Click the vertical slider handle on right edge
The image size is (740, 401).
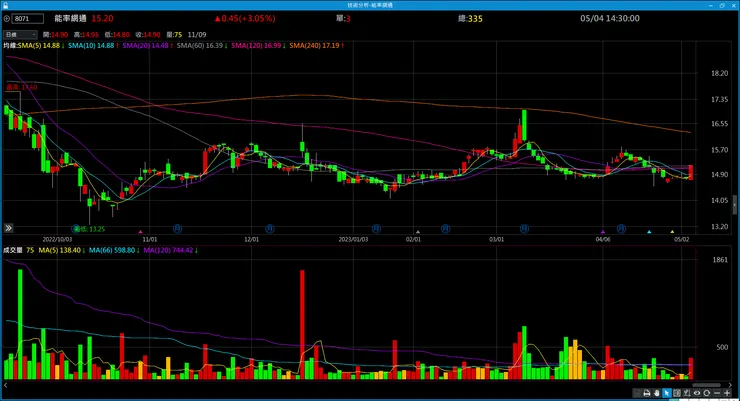pyautogui.click(x=734, y=205)
